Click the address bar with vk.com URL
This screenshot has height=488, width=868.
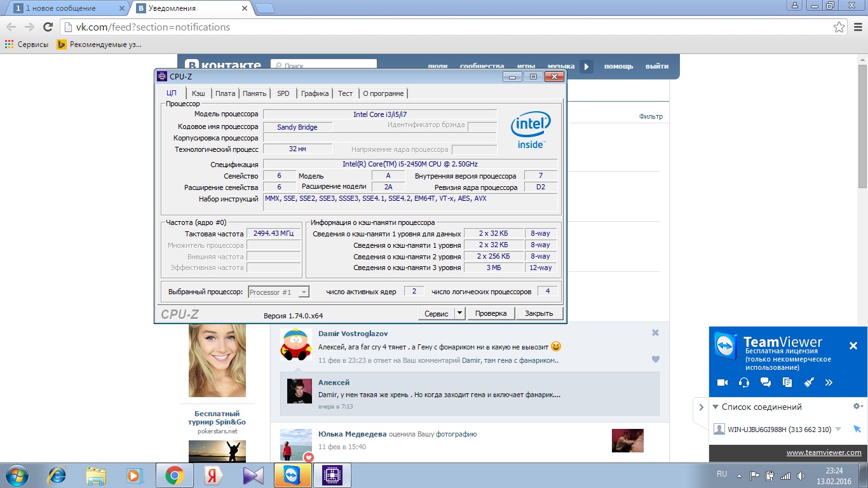(445, 27)
